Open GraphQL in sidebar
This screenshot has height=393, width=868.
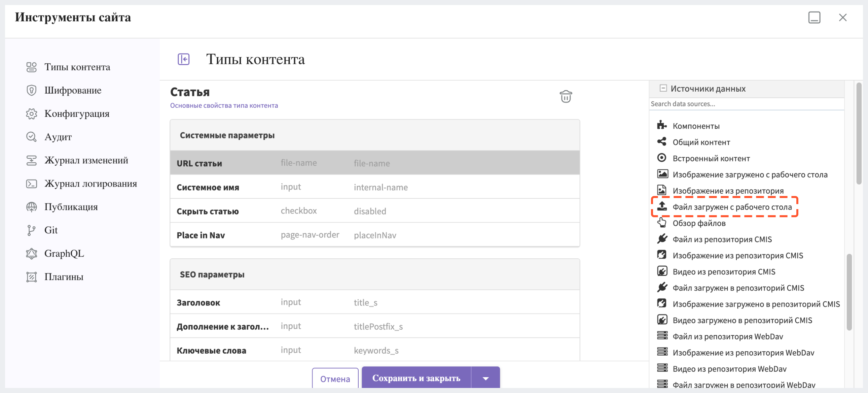(x=64, y=253)
